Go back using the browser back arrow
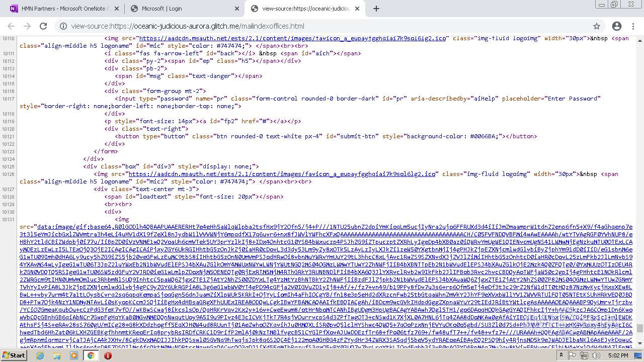This screenshot has width=644, height=362. coord(11,26)
